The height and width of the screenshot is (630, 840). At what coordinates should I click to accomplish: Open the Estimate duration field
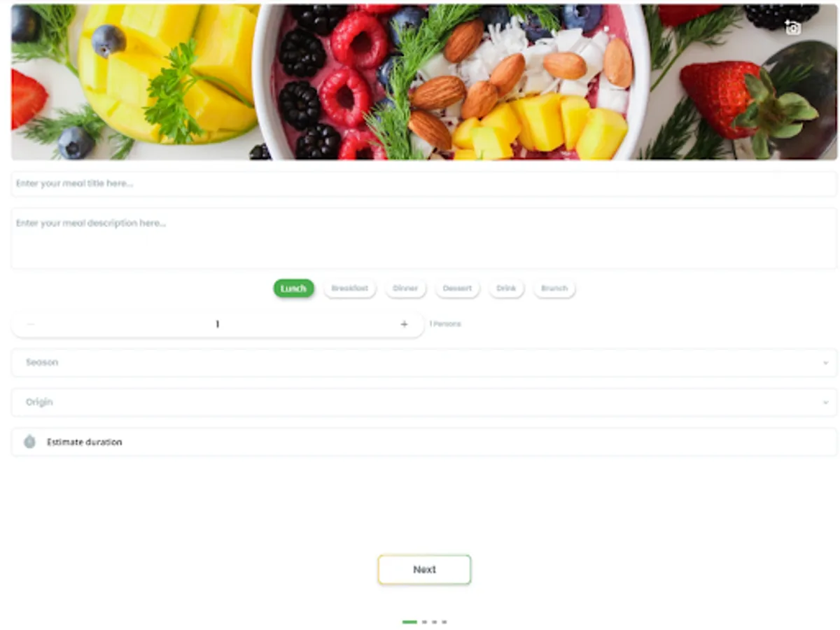coord(424,442)
